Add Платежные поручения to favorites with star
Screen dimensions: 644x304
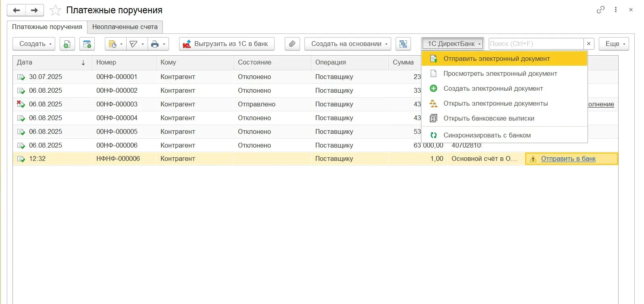55,10
